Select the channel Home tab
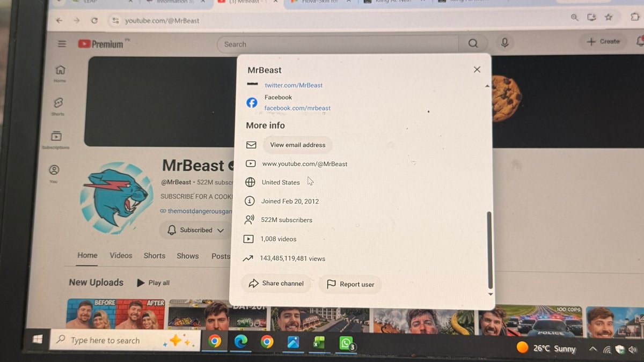This screenshot has height=362, width=644. coord(87,256)
